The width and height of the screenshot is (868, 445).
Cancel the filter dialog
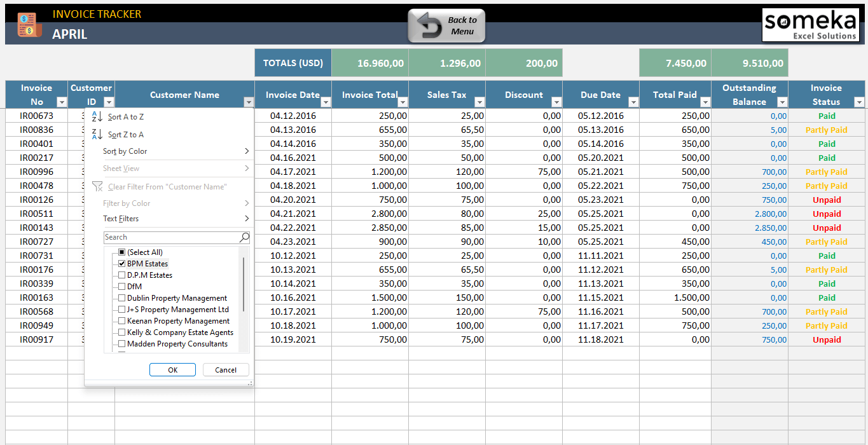pos(226,370)
